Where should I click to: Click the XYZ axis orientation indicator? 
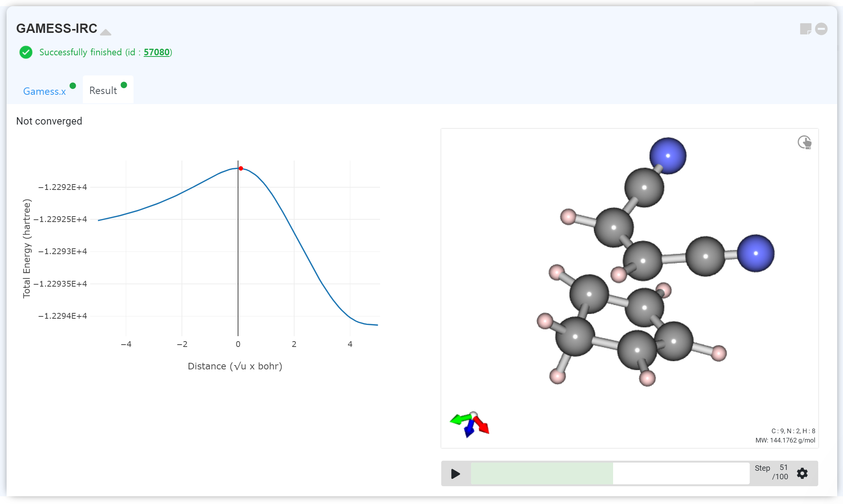(470, 424)
